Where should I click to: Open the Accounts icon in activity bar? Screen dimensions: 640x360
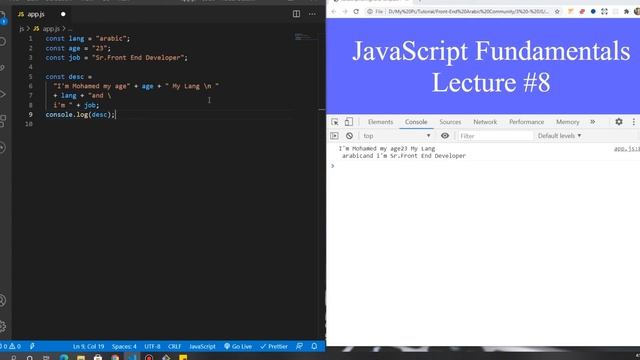(3, 300)
